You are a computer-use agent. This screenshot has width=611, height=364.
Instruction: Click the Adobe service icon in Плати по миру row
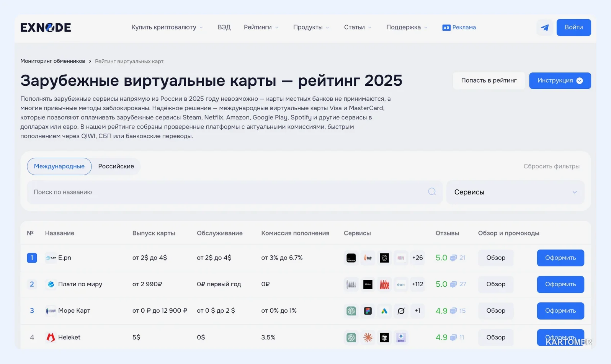(x=384, y=284)
